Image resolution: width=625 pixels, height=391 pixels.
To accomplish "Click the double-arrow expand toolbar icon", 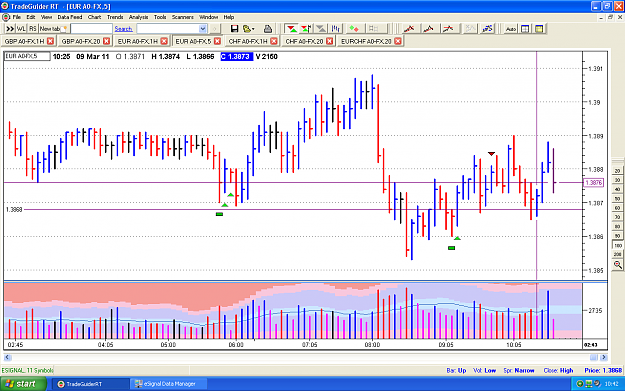I will 10,29.
